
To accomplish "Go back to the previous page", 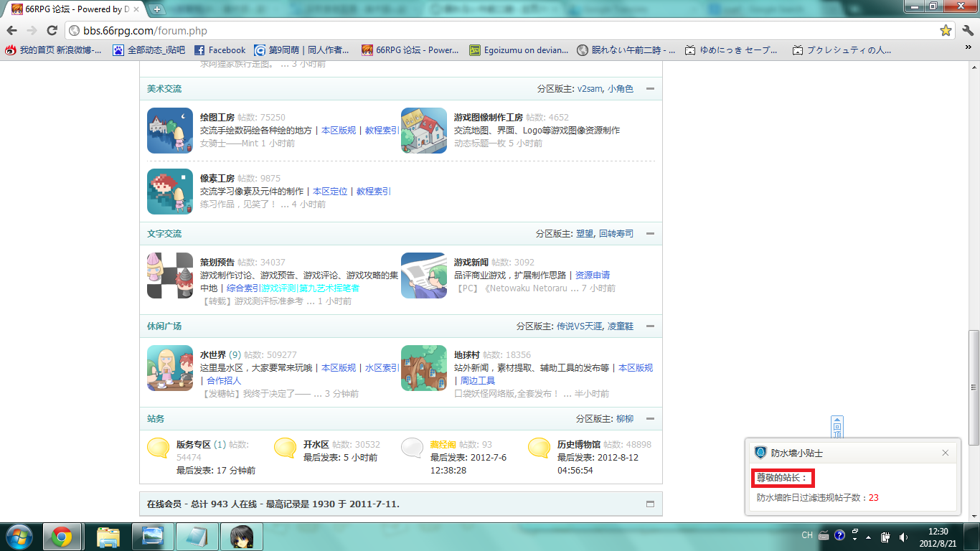I will click(11, 30).
